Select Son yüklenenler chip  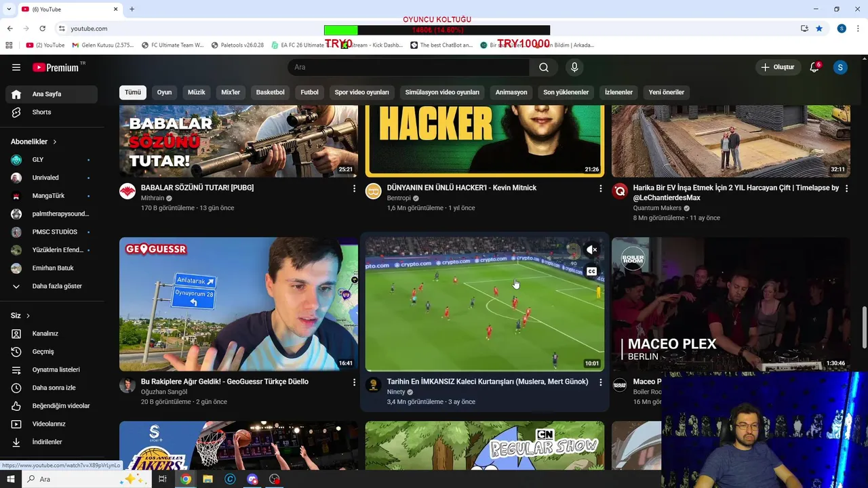coord(566,92)
